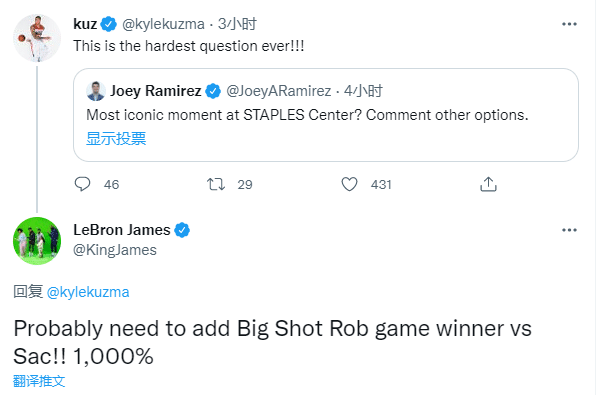
Task: Click the LeBron James display name
Action: (122, 230)
